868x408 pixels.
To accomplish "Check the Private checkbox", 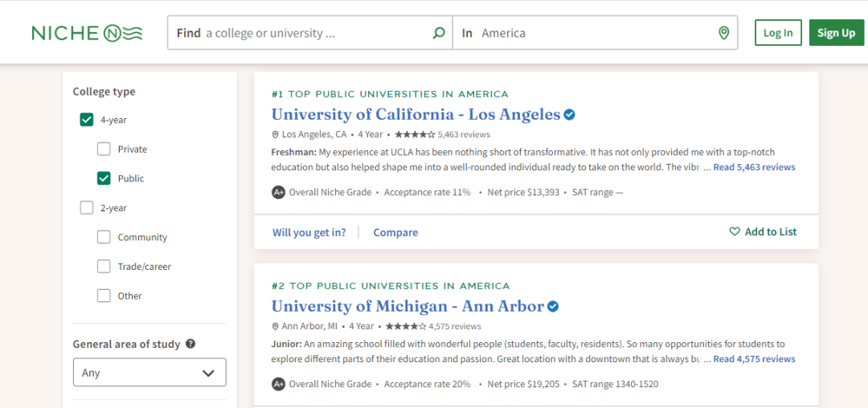I will (104, 149).
